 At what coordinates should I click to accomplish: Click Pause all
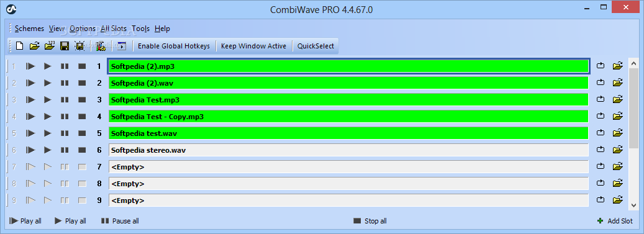(x=120, y=221)
